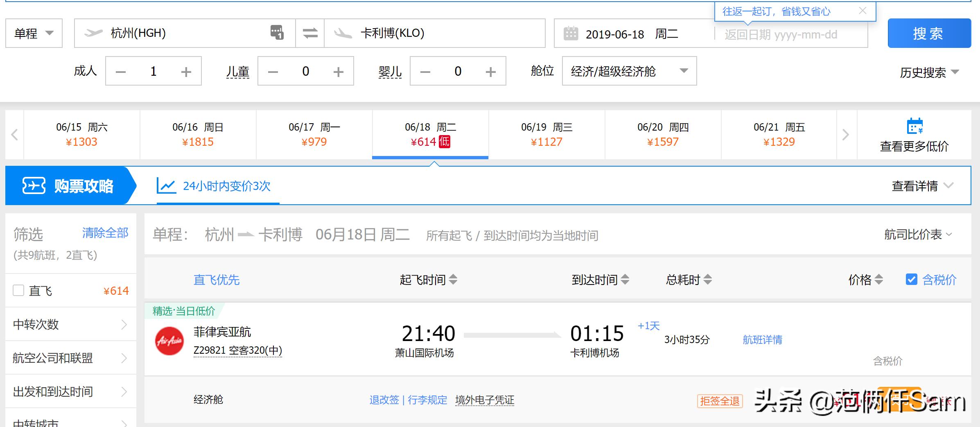The width and height of the screenshot is (980, 427).
Task: Uncheck the 含税价 checkbox
Action: [911, 280]
